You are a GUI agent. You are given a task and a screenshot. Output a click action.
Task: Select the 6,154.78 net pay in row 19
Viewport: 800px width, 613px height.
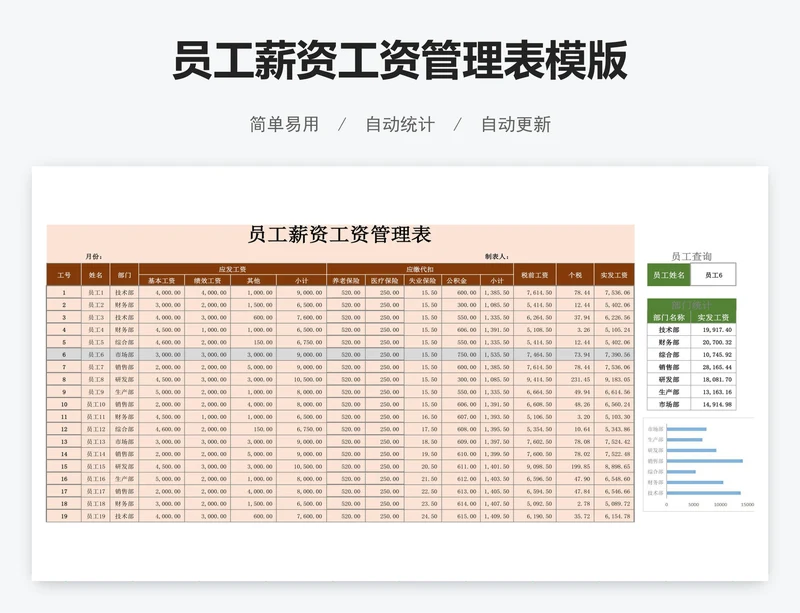pyautogui.click(x=614, y=516)
